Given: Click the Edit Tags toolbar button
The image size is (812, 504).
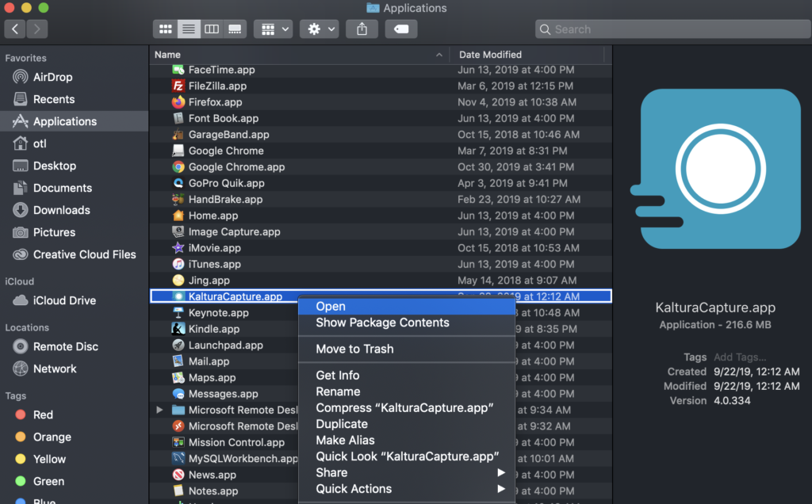Looking at the screenshot, I should pos(401,29).
